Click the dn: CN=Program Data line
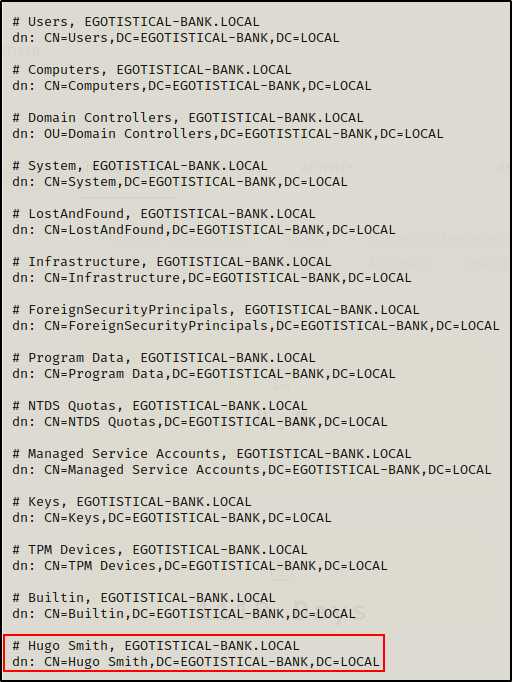The height and width of the screenshot is (682, 512). pos(204,374)
